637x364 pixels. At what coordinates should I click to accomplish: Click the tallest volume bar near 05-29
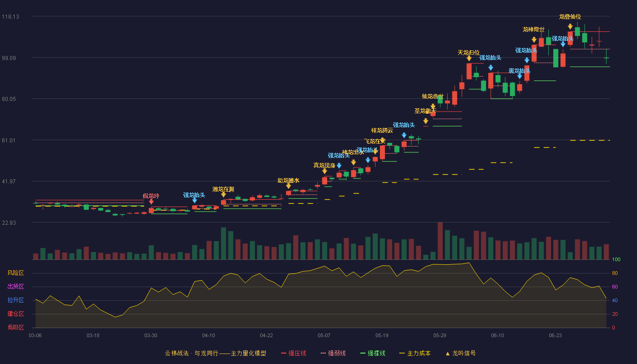pos(440,241)
